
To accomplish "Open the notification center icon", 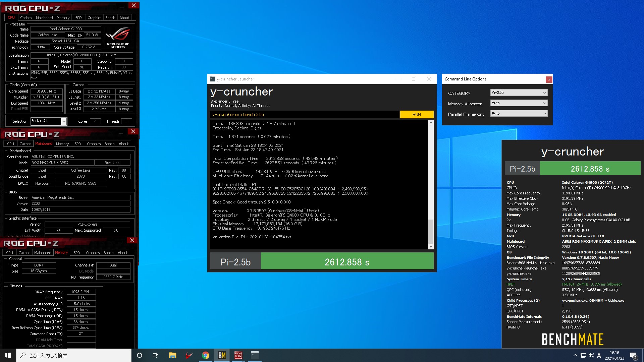I will point(634,355).
